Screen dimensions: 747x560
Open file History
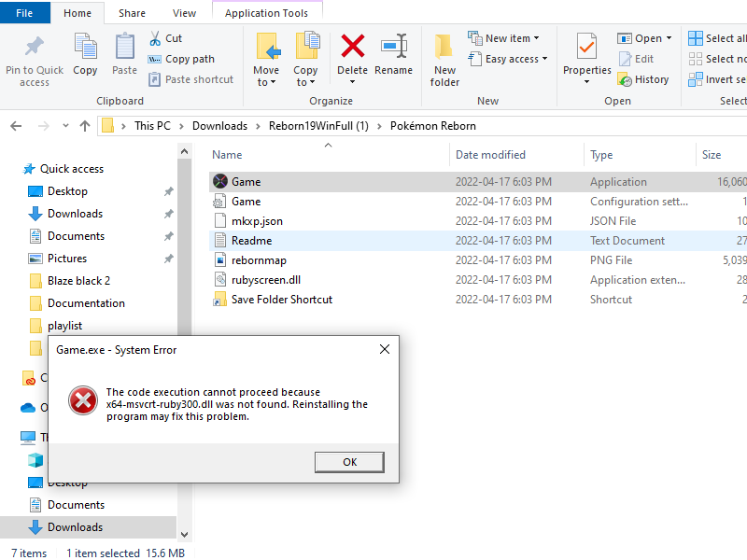coord(643,79)
